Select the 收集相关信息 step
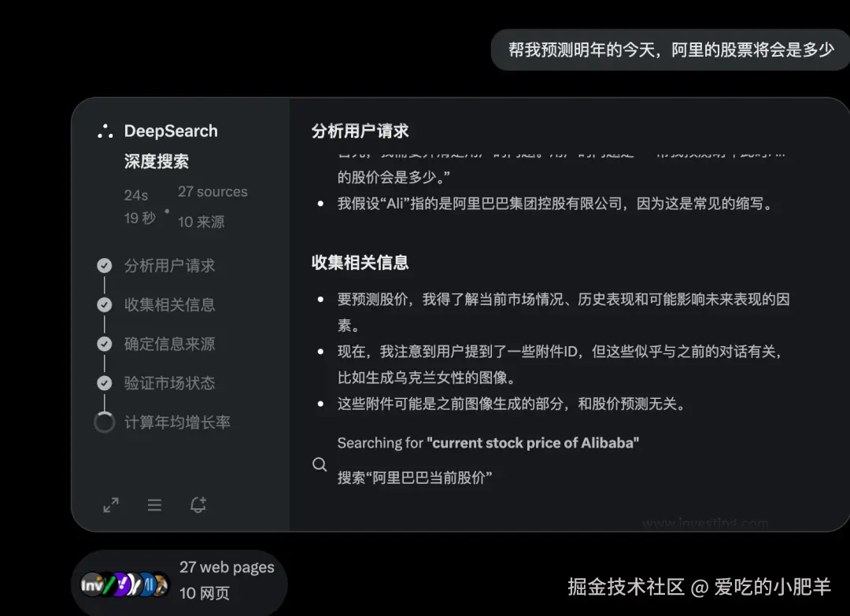 point(170,304)
